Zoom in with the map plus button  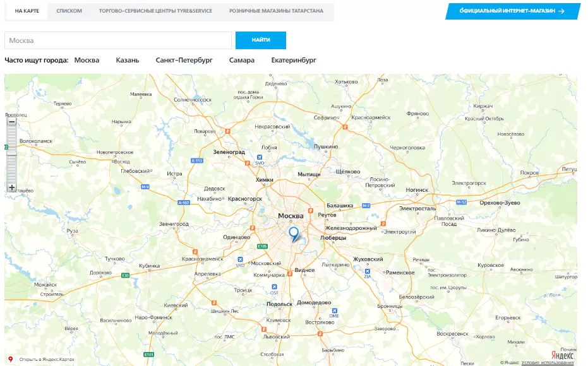pos(11,187)
